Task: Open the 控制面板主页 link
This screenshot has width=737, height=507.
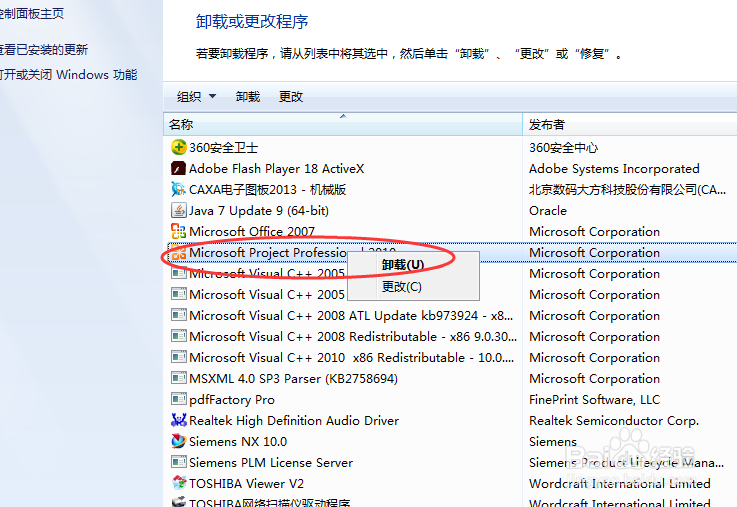Action: [x=31, y=14]
